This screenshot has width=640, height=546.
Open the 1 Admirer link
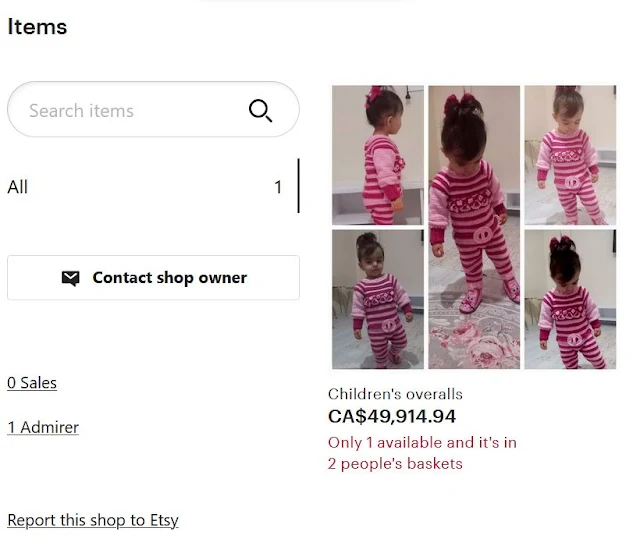pyautogui.click(x=43, y=427)
